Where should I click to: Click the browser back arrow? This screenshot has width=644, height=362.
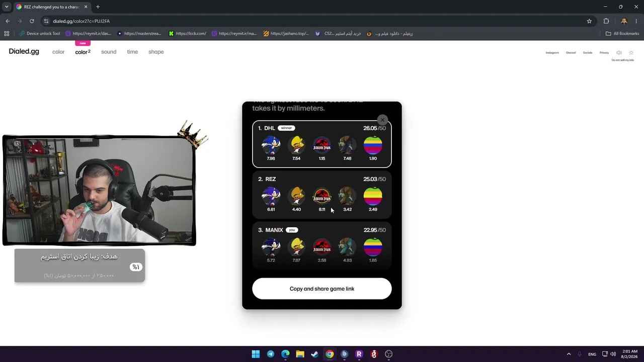tap(8, 21)
